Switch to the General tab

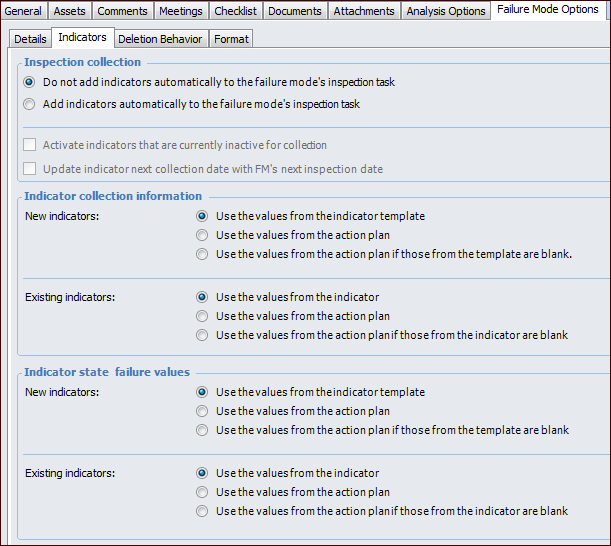pyautogui.click(x=23, y=11)
